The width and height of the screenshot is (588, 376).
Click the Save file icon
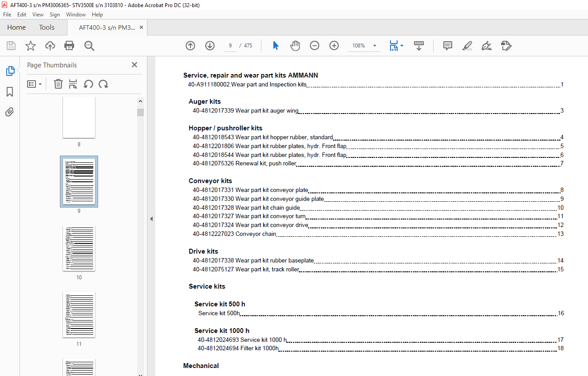click(x=11, y=46)
